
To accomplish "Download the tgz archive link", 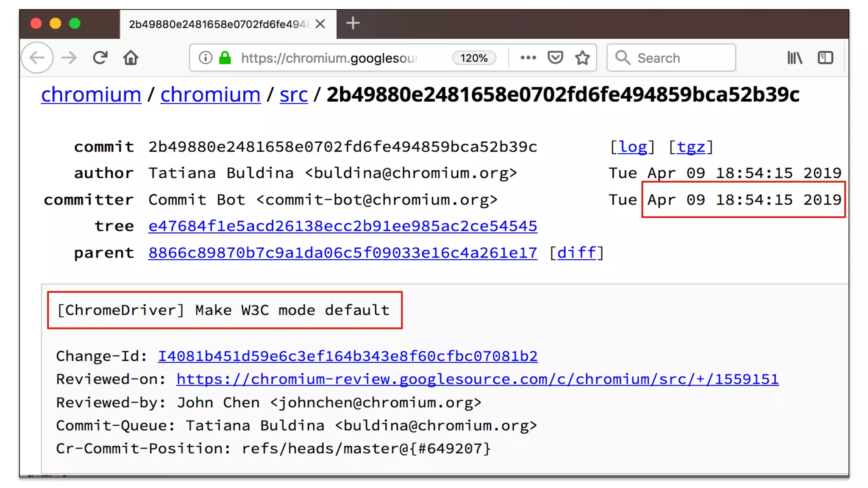I will tap(691, 147).
